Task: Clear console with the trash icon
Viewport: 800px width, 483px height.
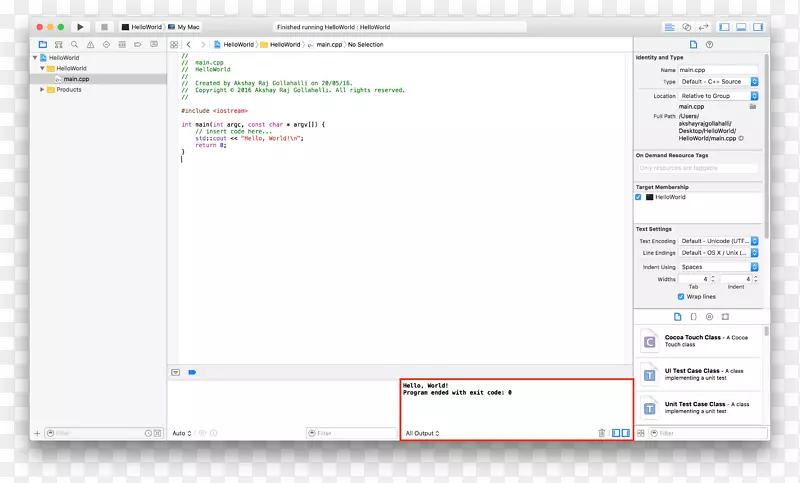Action: (x=601, y=433)
